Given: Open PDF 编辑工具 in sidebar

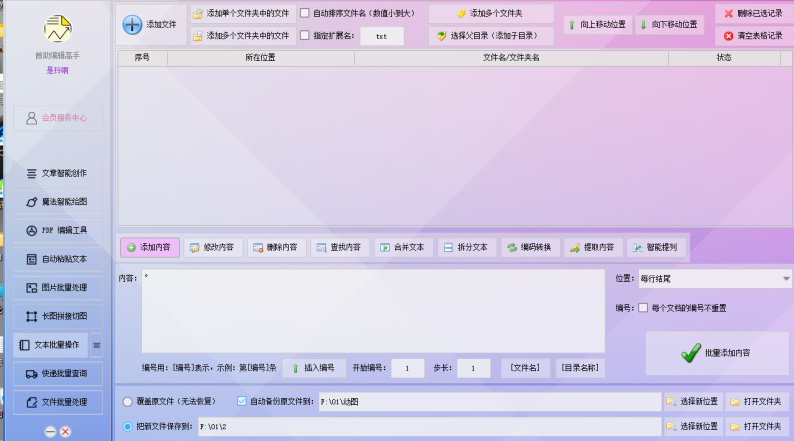Looking at the screenshot, I should tap(58, 230).
